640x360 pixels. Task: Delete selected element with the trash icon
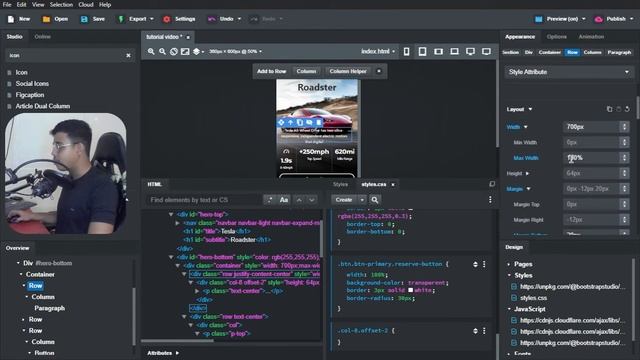click(319, 122)
